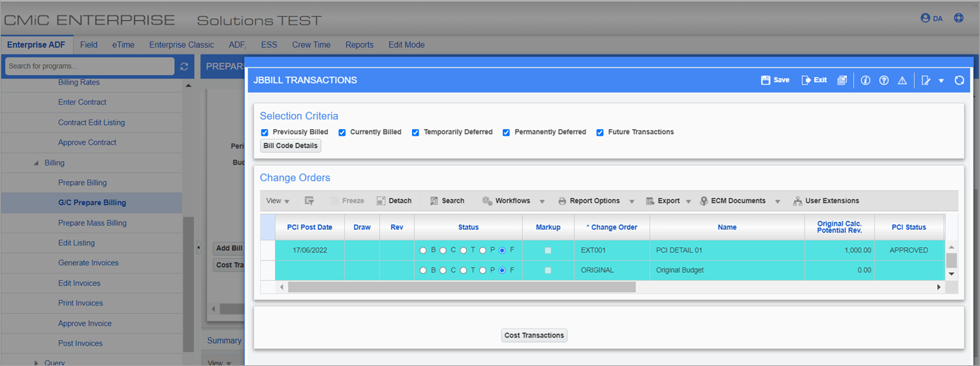The width and height of the screenshot is (980, 366).
Task: Open User Extensions
Action: (x=826, y=201)
